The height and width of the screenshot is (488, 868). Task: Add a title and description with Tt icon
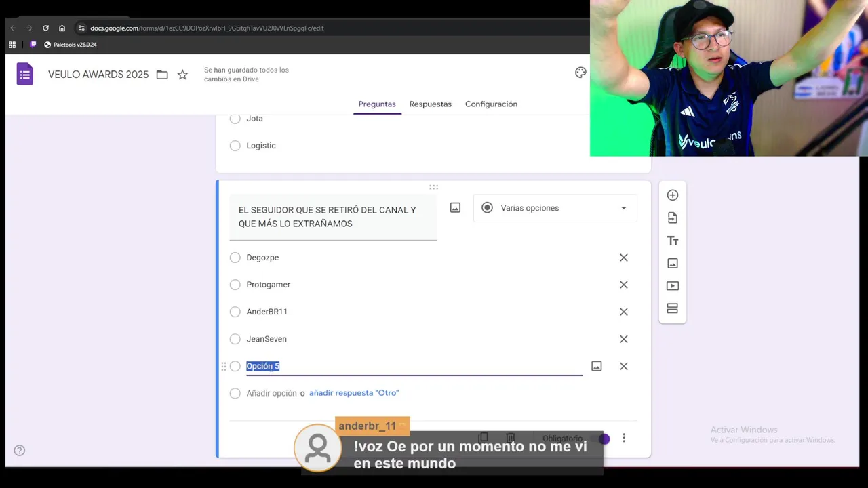pos(673,241)
